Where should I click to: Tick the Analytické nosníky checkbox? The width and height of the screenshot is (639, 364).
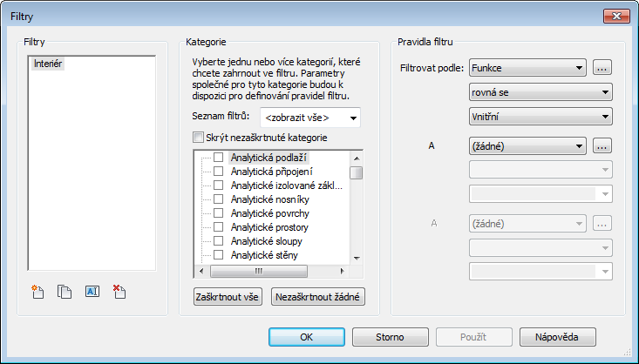tap(219, 199)
